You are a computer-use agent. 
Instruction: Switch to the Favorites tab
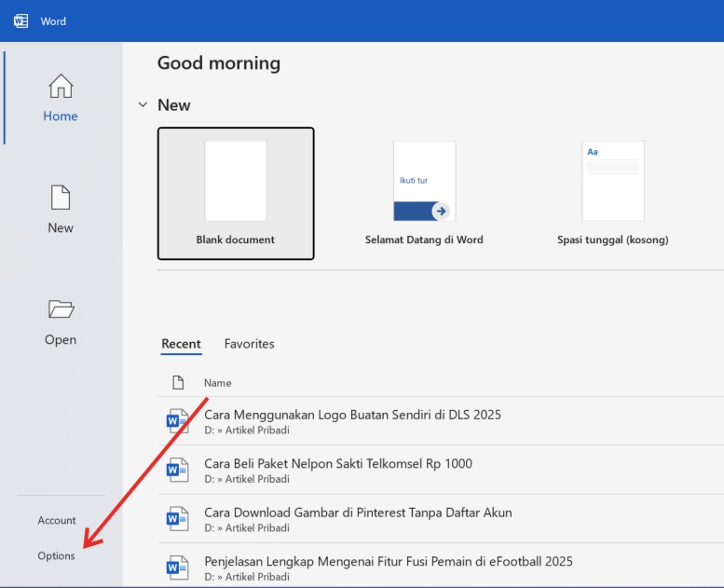(x=250, y=344)
